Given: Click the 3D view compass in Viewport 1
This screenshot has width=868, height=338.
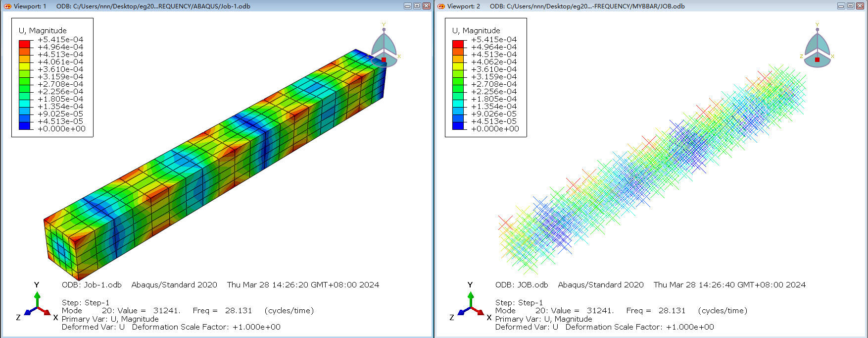Looking at the screenshot, I should 384,46.
